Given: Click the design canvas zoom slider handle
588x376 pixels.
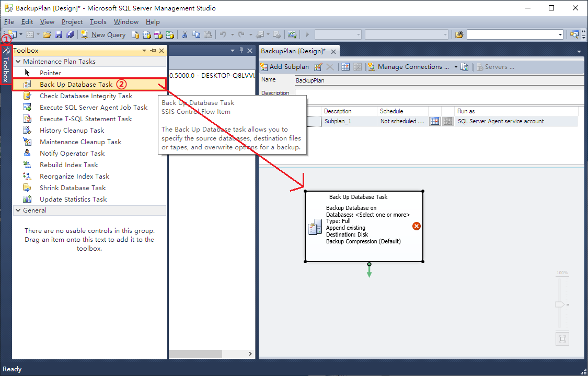Looking at the screenshot, I should tap(560, 304).
